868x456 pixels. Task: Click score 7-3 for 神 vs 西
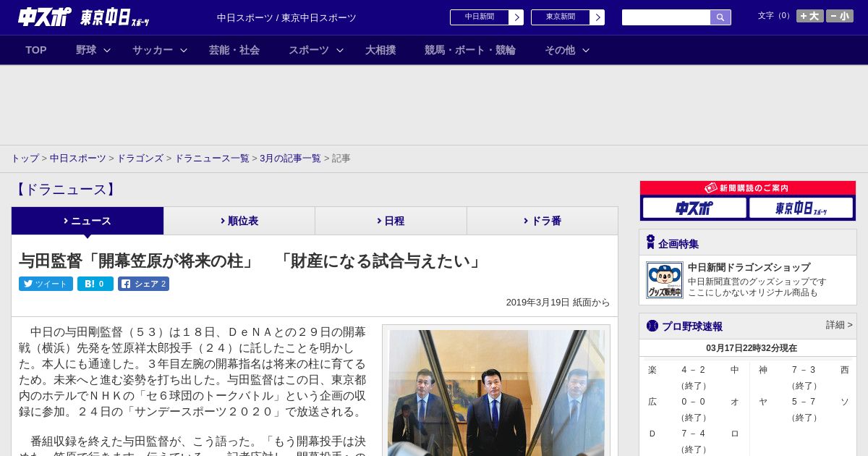tap(804, 370)
